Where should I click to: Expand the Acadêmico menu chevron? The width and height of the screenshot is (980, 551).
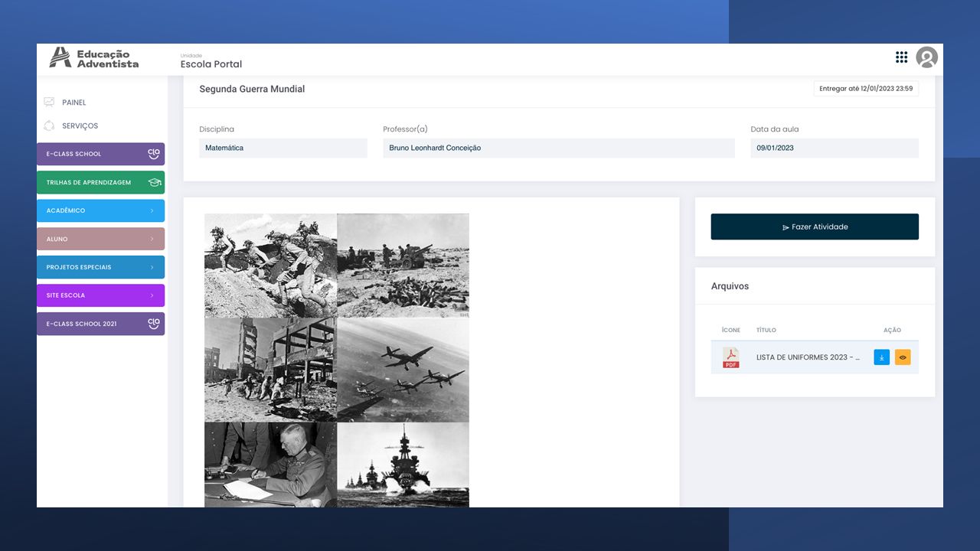[x=152, y=210]
